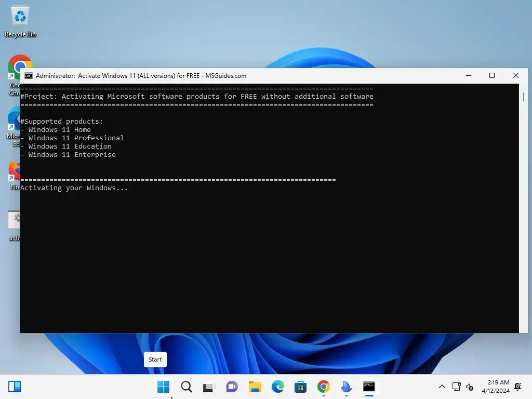This screenshot has width=532, height=399.
Task: Click the 'Windows 11 Home' line
Action: pyautogui.click(x=56, y=129)
